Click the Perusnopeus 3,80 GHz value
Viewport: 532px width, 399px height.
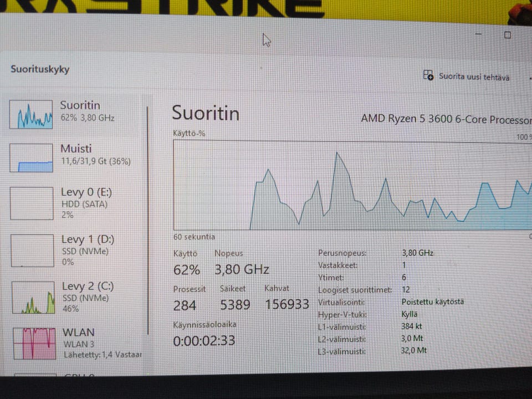tap(417, 253)
